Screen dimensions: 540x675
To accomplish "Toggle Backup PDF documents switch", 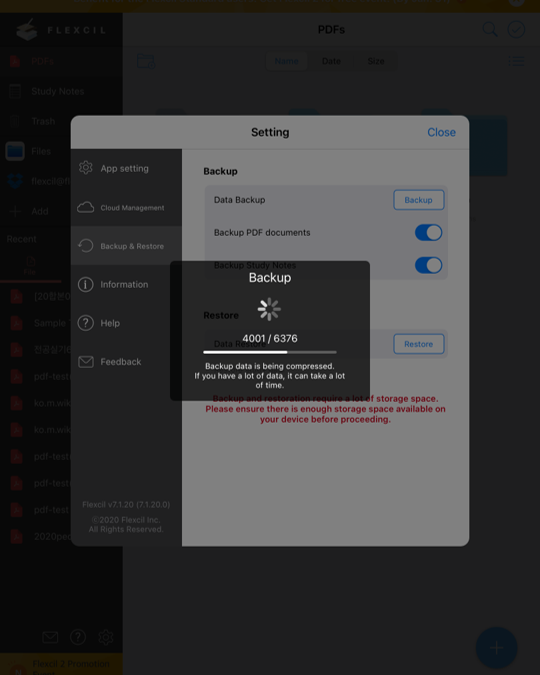I will [428, 232].
